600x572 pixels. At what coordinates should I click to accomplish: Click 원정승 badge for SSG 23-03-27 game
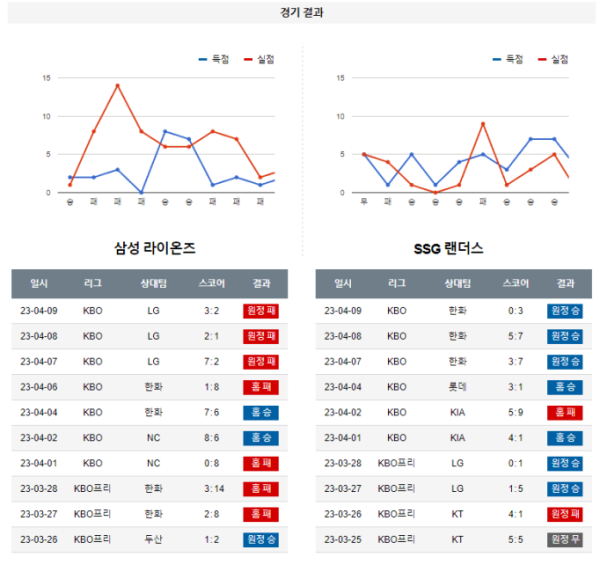[x=565, y=489]
